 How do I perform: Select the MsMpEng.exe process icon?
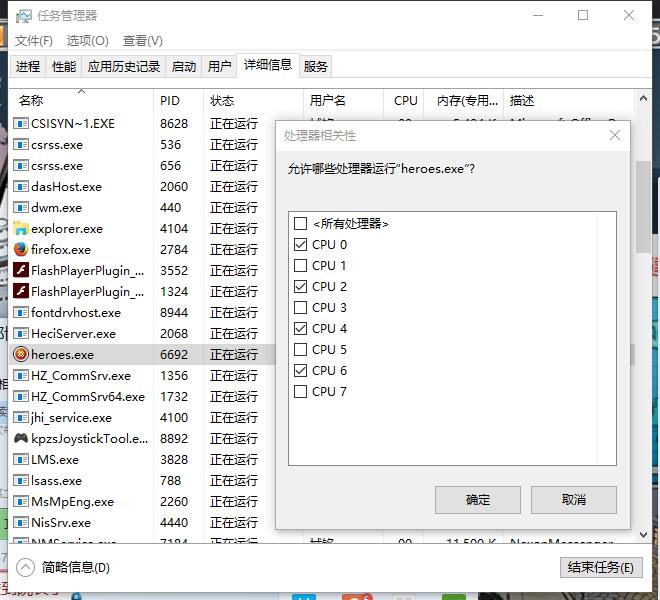point(21,501)
